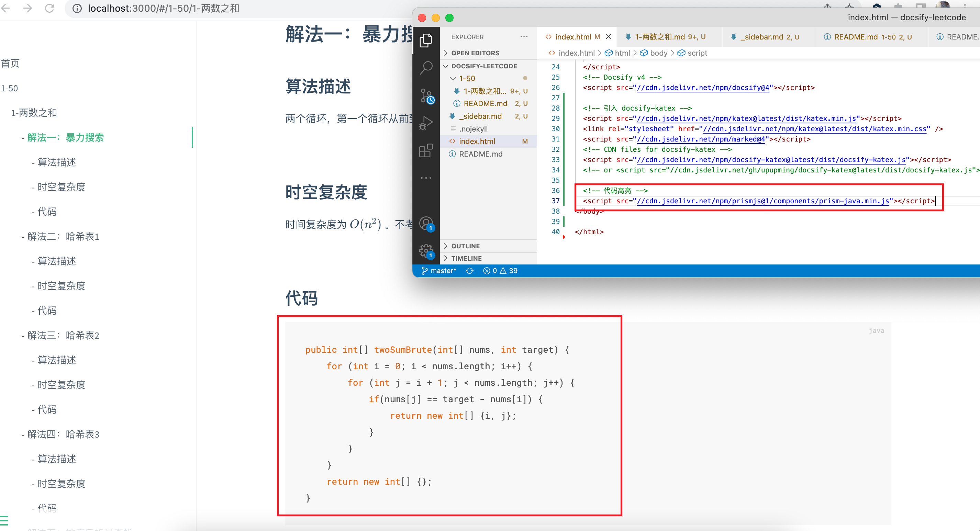This screenshot has width=980, height=531.
Task: Click the master branch indicator
Action: tap(439, 270)
